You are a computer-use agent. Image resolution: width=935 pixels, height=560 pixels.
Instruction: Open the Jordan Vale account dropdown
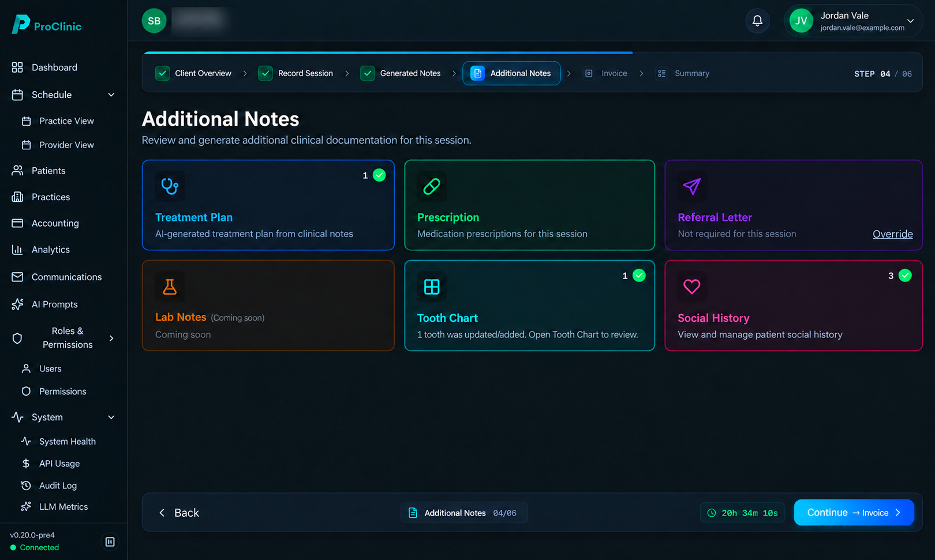(x=853, y=21)
